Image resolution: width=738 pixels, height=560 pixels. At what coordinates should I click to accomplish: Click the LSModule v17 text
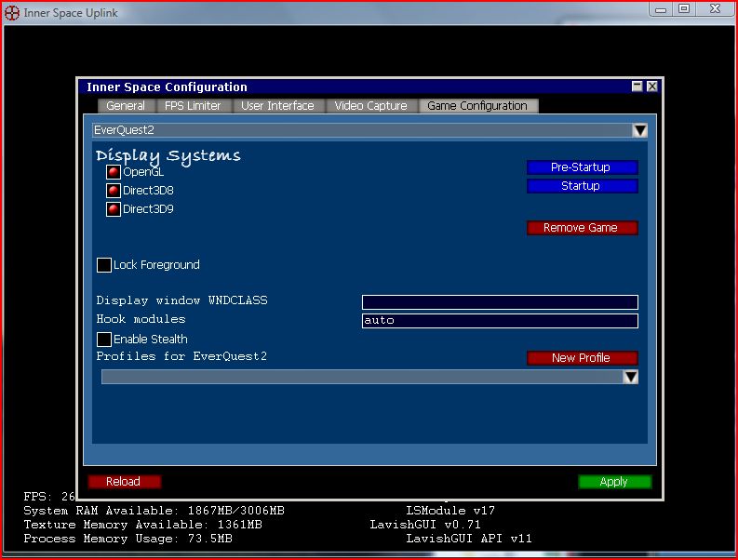[x=450, y=511]
